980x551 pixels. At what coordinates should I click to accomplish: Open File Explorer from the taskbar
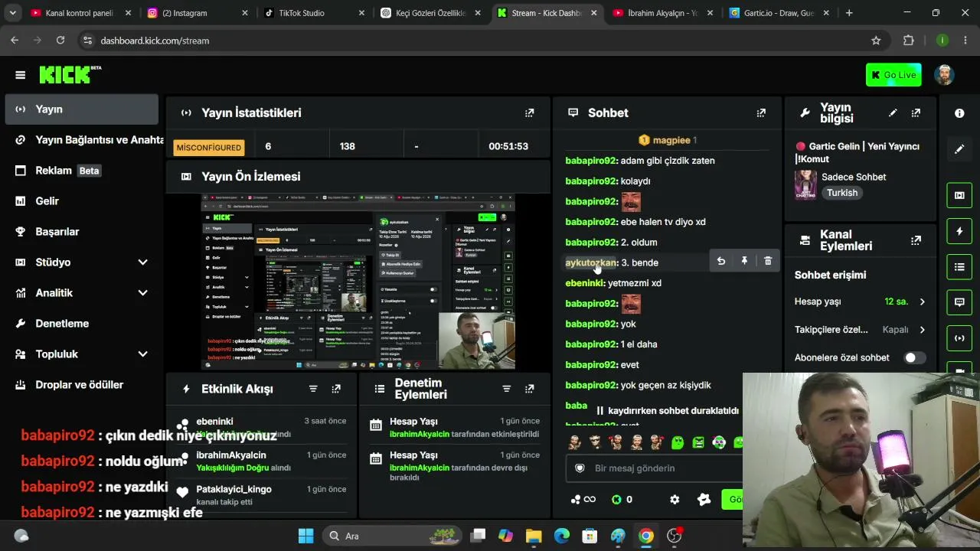534,536
